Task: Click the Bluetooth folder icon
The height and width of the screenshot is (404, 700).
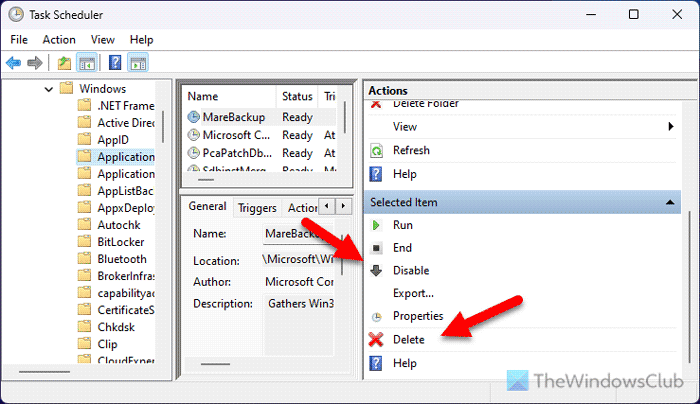Action: (84, 258)
